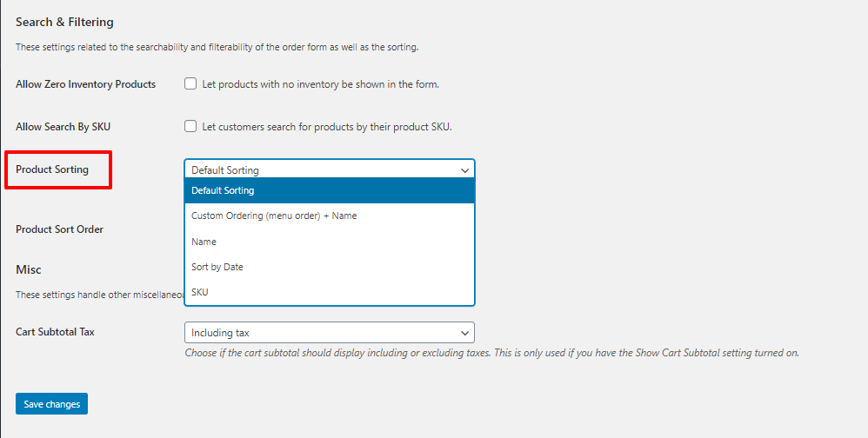The image size is (868, 438).
Task: Click the Allow Zero Inventory Products label
Action: click(x=85, y=84)
